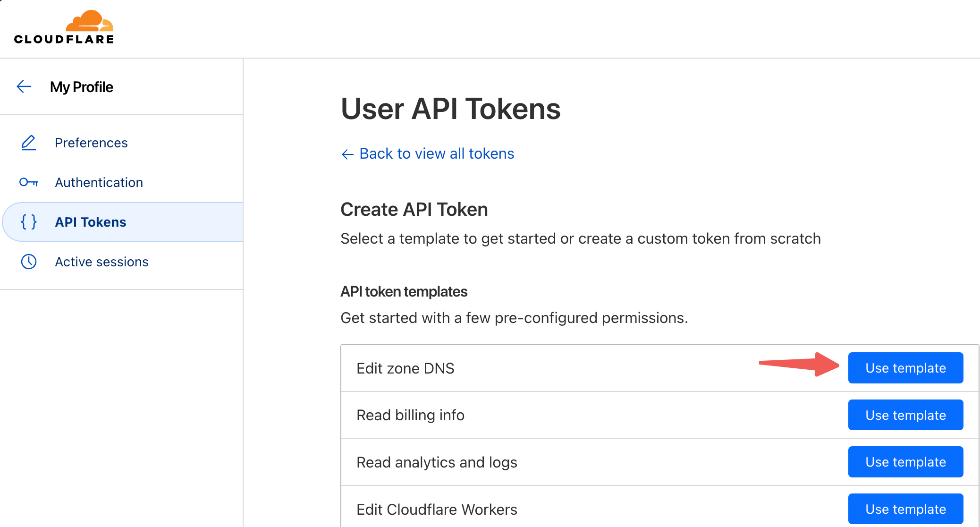Use template for Read billing info
The height and width of the screenshot is (527, 980).
[x=905, y=415]
